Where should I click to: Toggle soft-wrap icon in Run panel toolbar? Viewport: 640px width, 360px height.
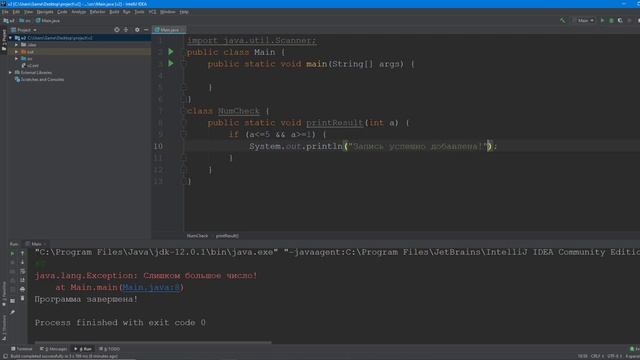(x=22, y=271)
